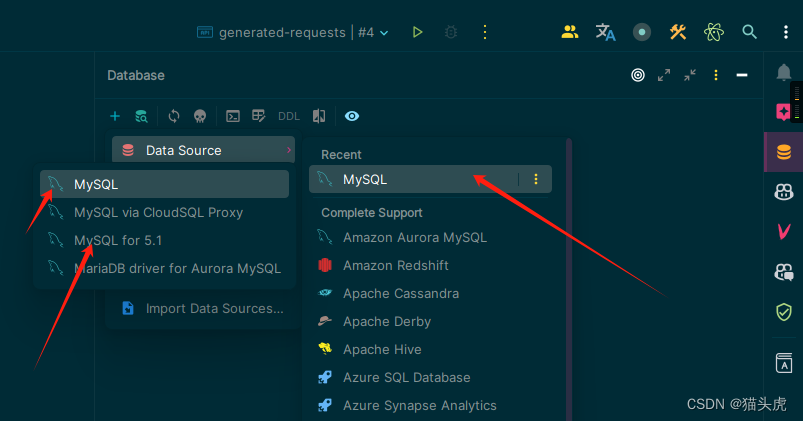
Task: Click the Translate icon in the top bar
Action: [x=605, y=32]
